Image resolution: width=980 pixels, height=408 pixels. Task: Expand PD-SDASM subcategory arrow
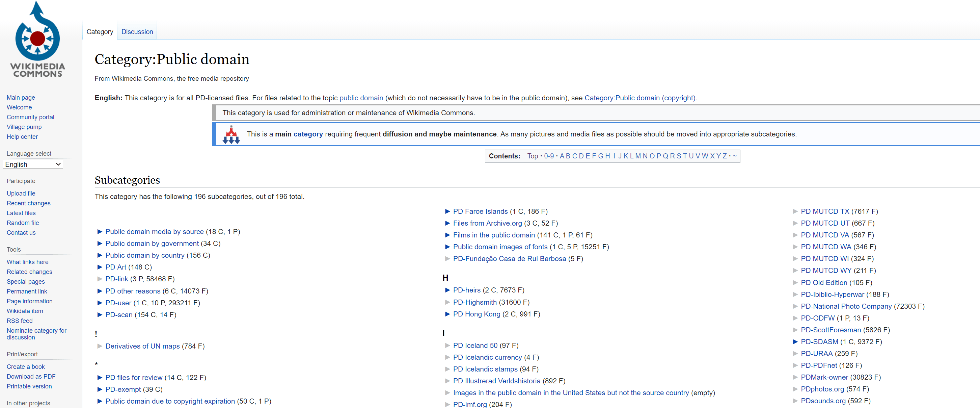(795, 342)
